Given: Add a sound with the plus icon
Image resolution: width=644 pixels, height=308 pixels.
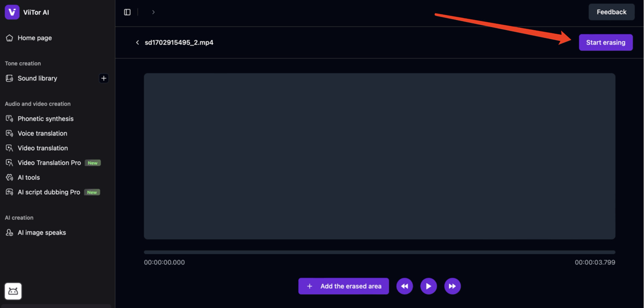Looking at the screenshot, I should pos(104,78).
